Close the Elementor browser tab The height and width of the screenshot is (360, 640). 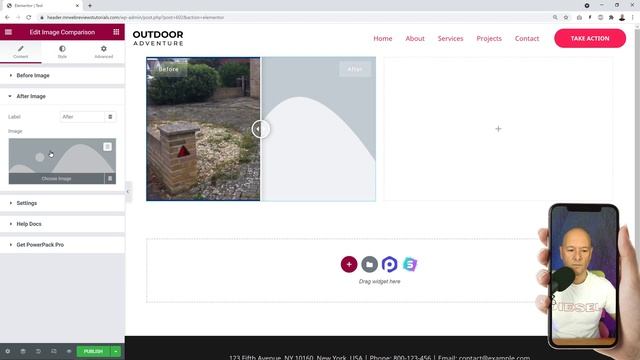click(77, 6)
